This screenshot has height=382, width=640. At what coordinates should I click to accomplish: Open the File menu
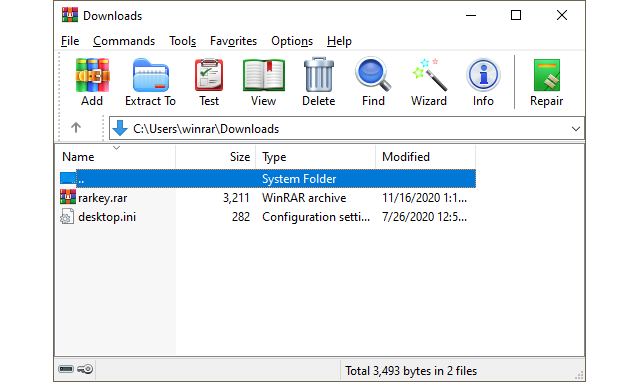tap(70, 41)
